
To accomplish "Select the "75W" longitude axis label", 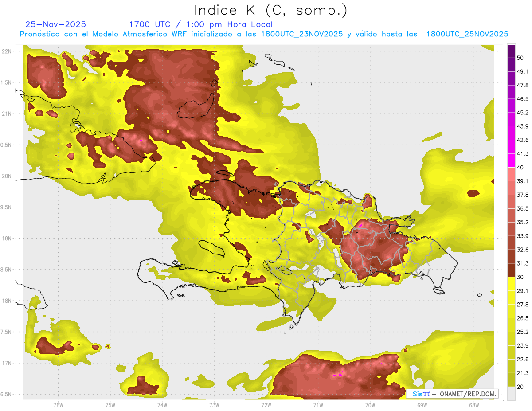I will 110,405.
